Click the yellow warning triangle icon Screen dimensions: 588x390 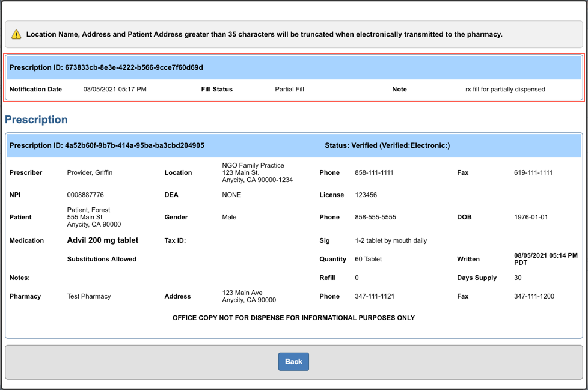[x=16, y=34]
